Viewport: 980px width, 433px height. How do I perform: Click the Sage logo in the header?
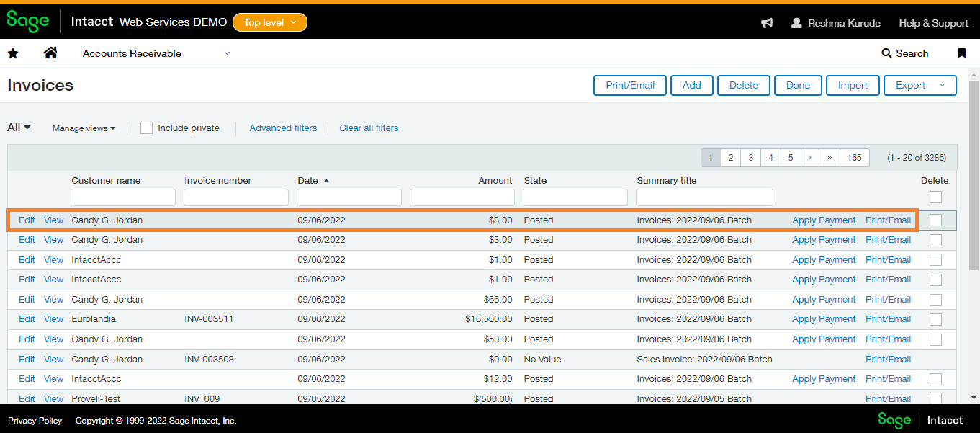28,22
